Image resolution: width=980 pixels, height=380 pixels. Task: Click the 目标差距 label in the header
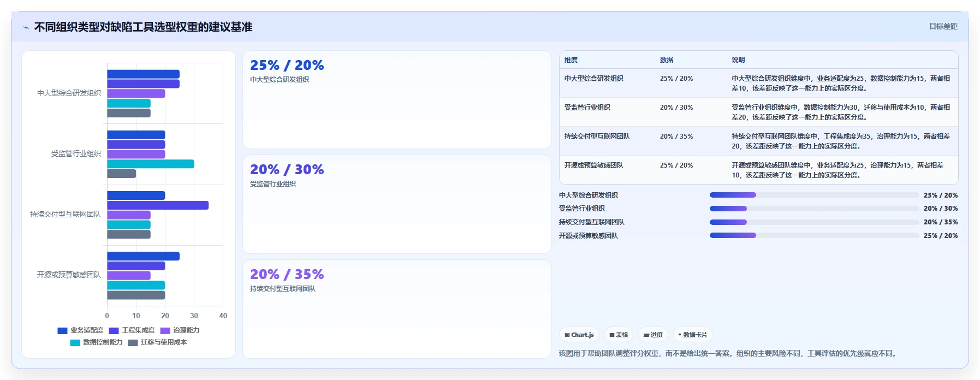943,26
